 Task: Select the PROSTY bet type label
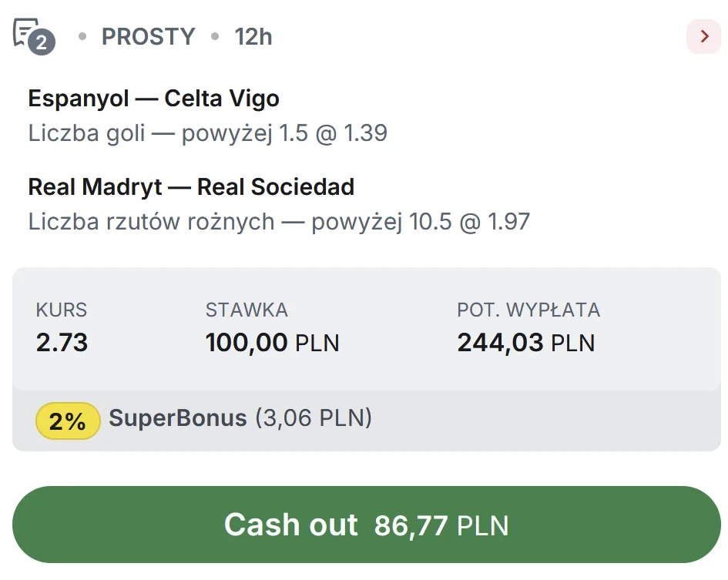(x=148, y=35)
